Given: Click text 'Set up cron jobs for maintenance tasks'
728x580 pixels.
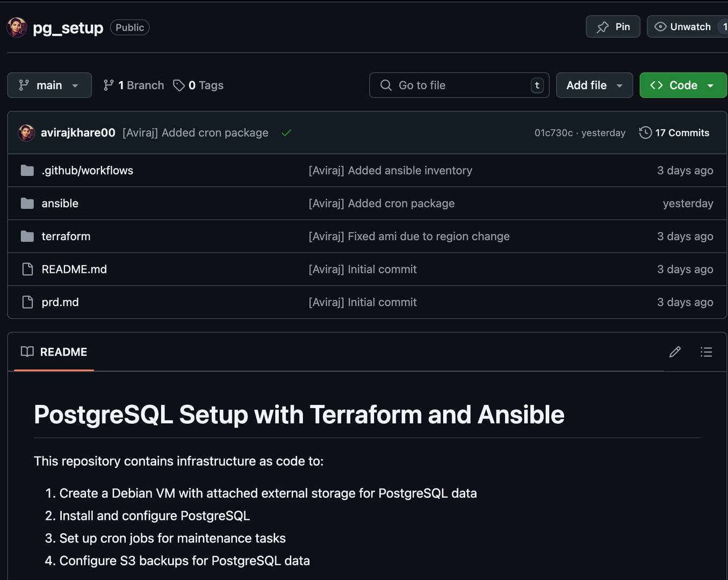Looking at the screenshot, I should tap(172, 538).
